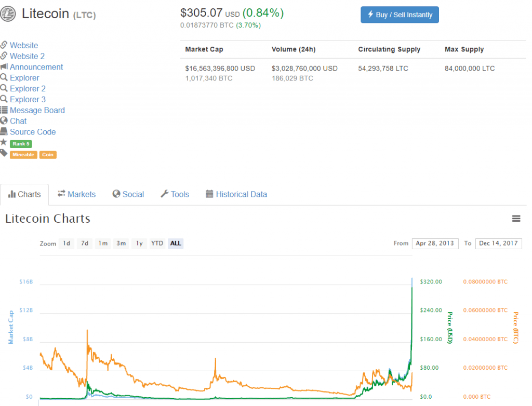The image size is (532, 406).
Task: Click the Announcement megaphone icon
Action: tap(4, 67)
